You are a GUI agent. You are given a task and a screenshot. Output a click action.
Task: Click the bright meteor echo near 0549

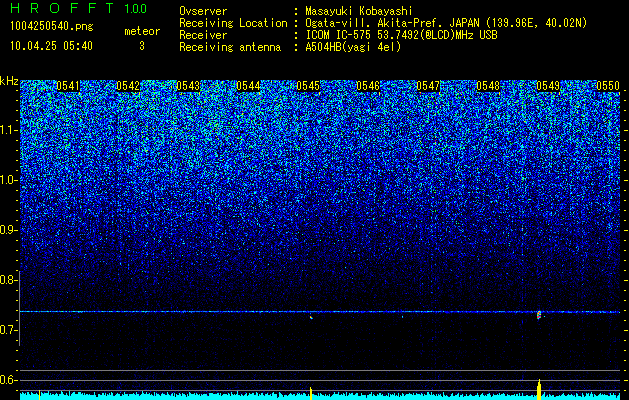tap(539, 315)
